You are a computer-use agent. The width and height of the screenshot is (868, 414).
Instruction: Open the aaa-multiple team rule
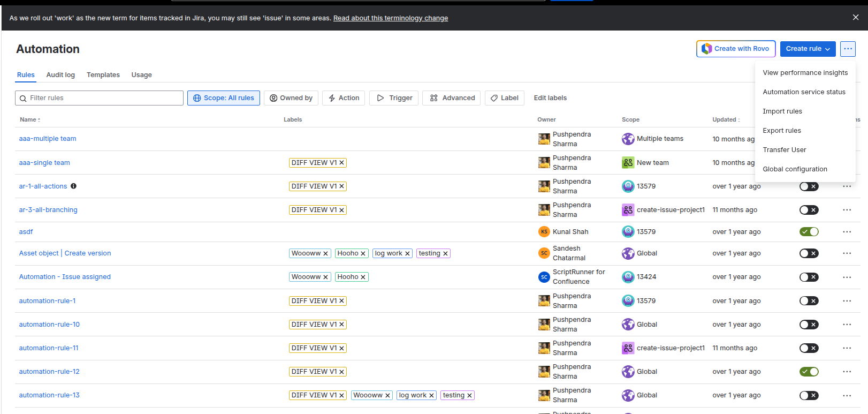coord(48,139)
